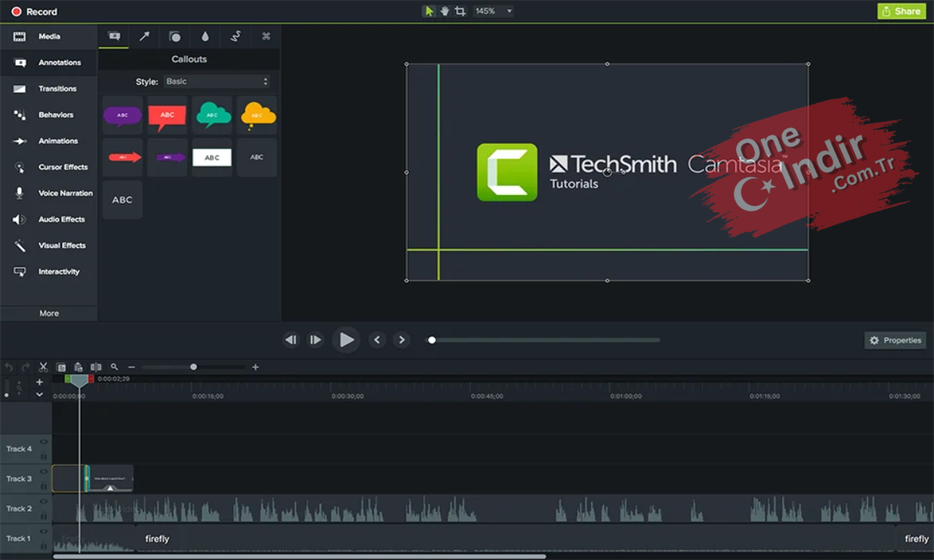
Task: Click the round Play button
Action: (x=346, y=340)
